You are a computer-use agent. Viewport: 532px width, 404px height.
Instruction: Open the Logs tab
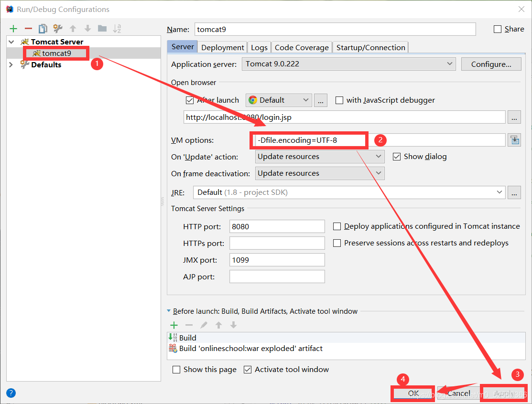click(x=259, y=47)
